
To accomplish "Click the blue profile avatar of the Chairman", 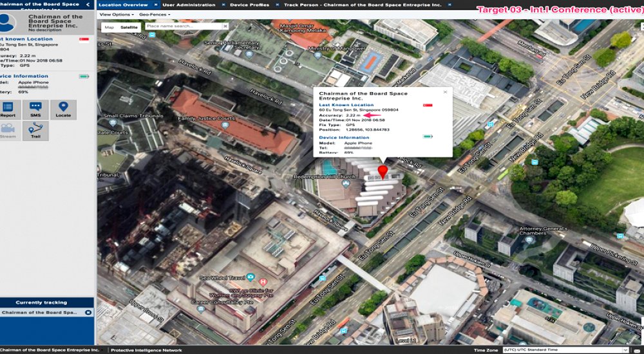I will [x=6, y=23].
